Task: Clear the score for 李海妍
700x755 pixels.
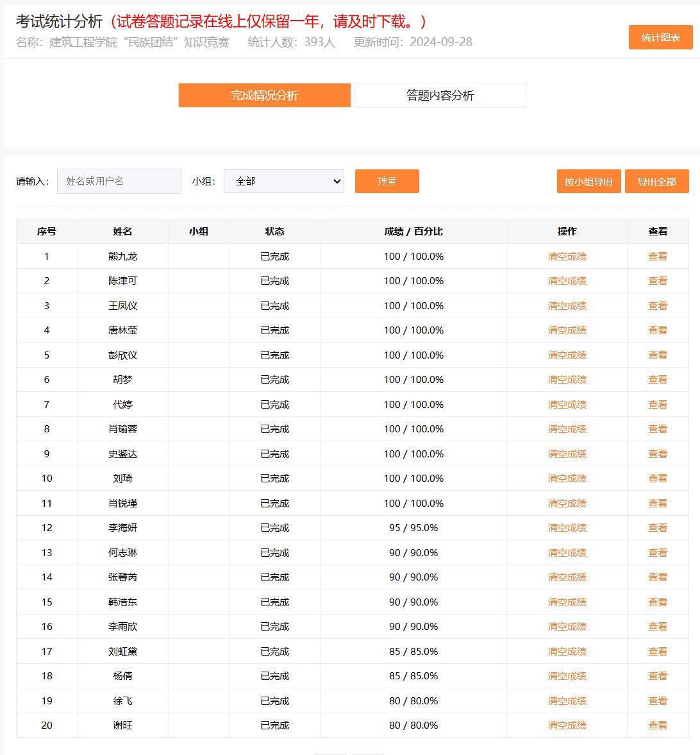Action: tap(567, 528)
